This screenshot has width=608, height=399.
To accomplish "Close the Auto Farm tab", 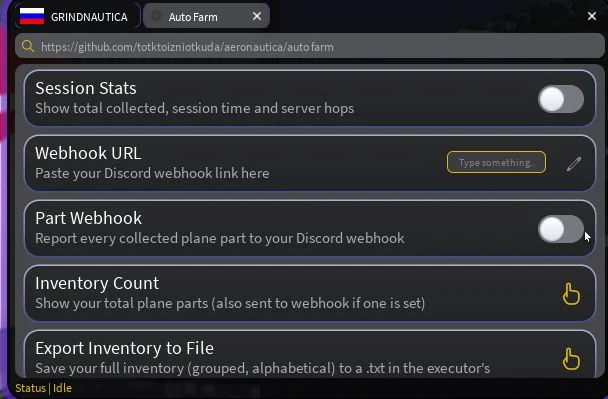I will (257, 16).
